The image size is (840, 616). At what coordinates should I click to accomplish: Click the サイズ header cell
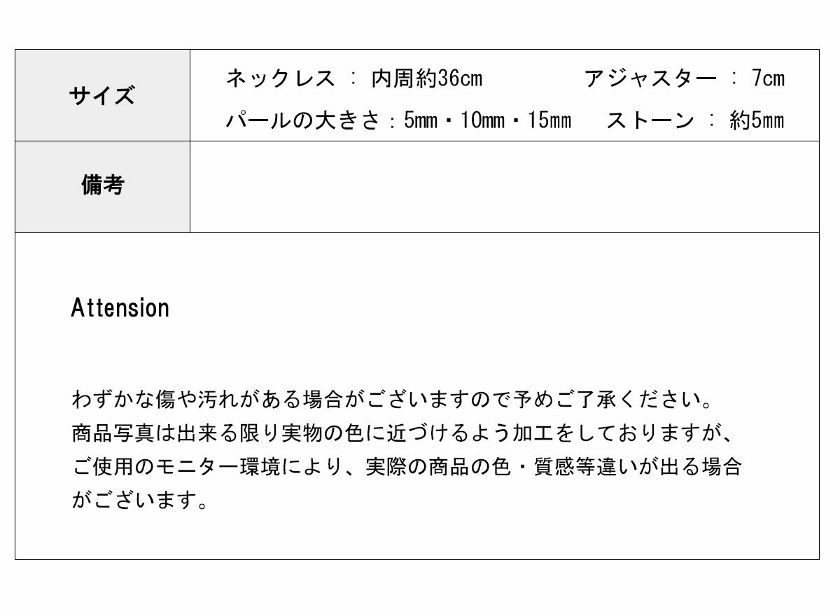[102, 95]
